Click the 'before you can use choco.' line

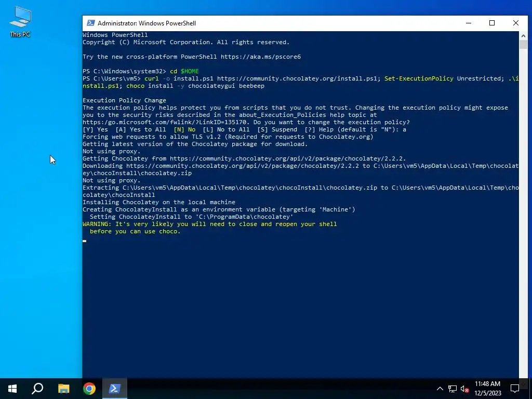coord(135,231)
